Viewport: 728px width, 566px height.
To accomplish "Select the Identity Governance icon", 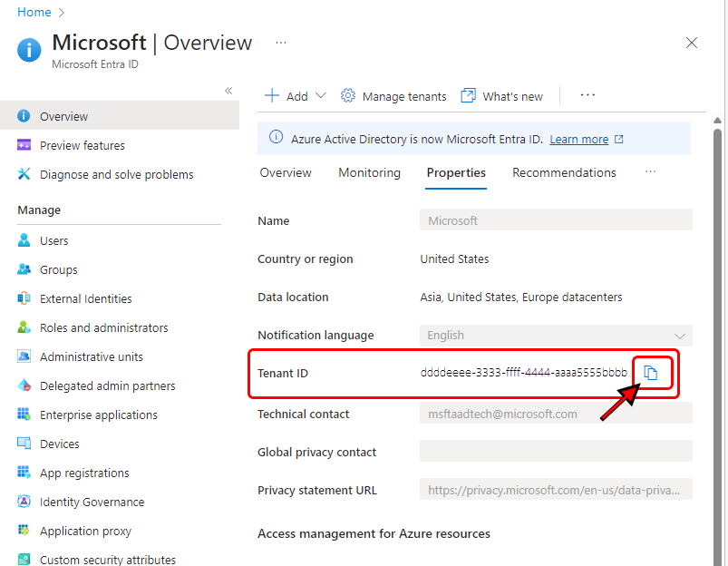I will coord(24,502).
